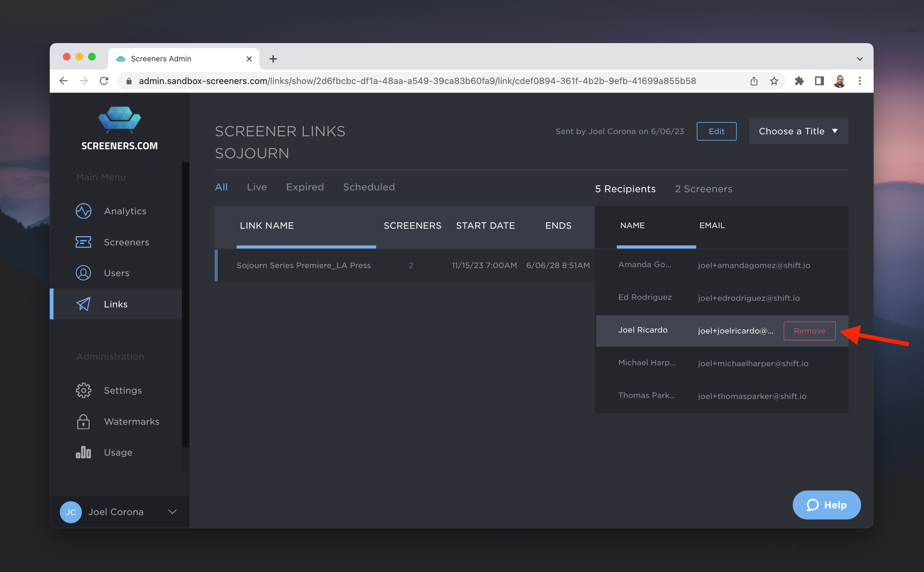The image size is (924, 572).
Task: Click the Links paper plane icon
Action: click(83, 304)
